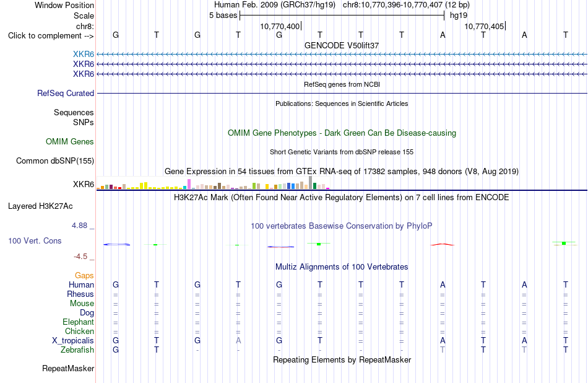Image resolution: width=588 pixels, height=383 pixels.
Task: Select the light blue XKR6 gene label
Action: pyautogui.click(x=84, y=54)
